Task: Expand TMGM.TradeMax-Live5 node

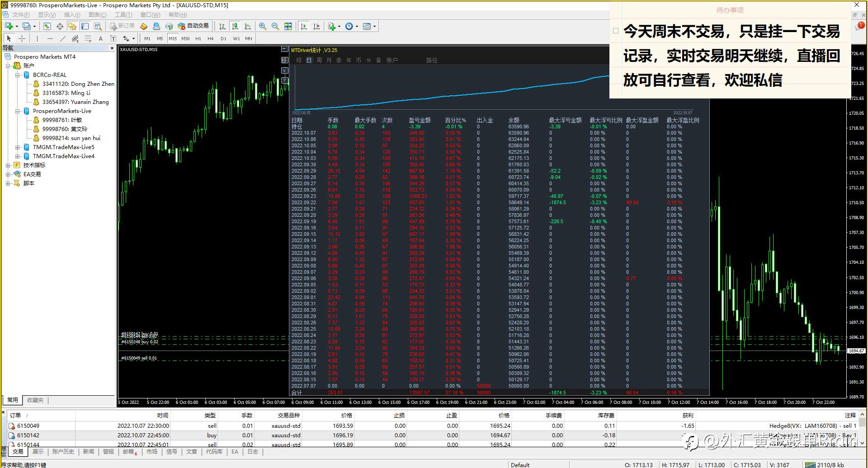Action: tap(17, 147)
